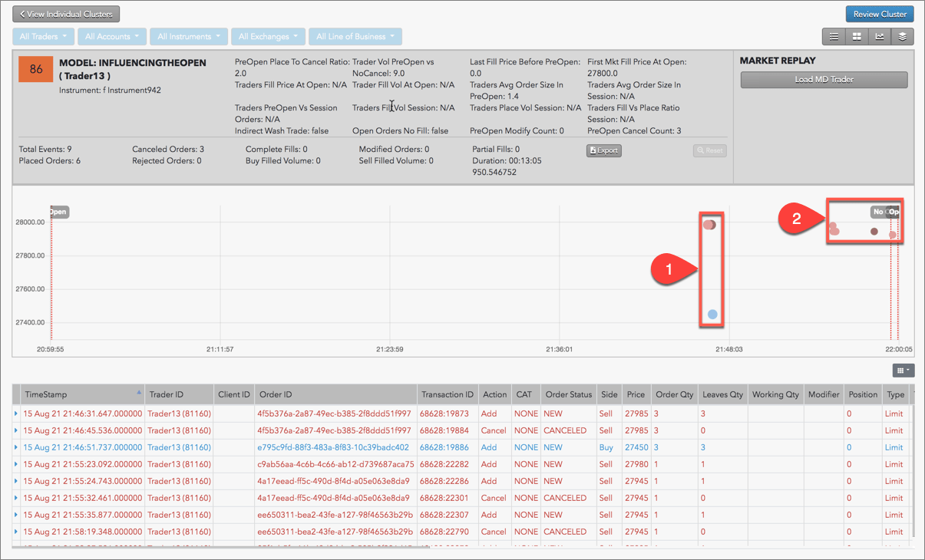Click the orange 86 score badge

click(36, 69)
